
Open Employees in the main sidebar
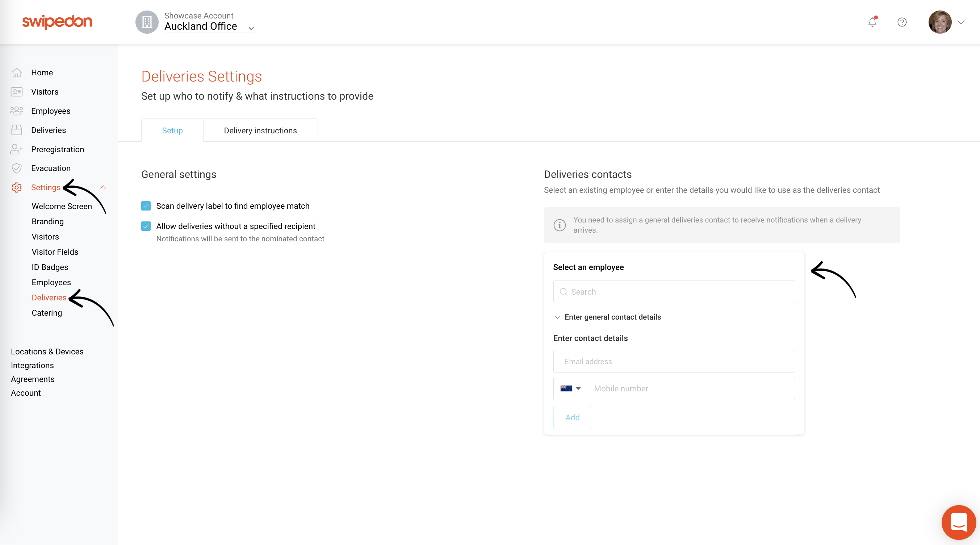click(51, 111)
